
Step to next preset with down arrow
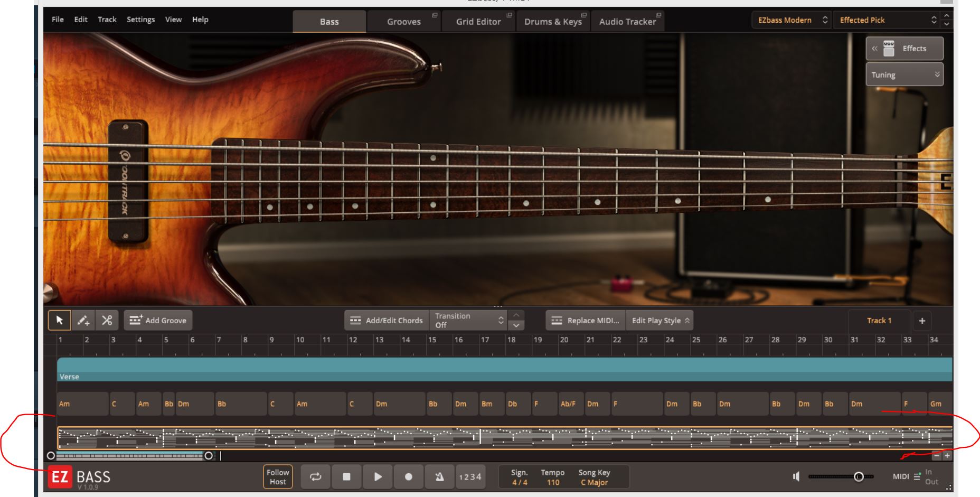pyautogui.click(x=947, y=24)
